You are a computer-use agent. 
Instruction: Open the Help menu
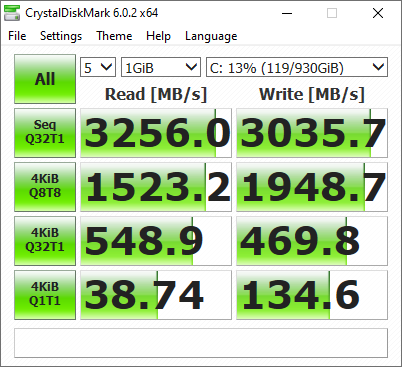(158, 36)
